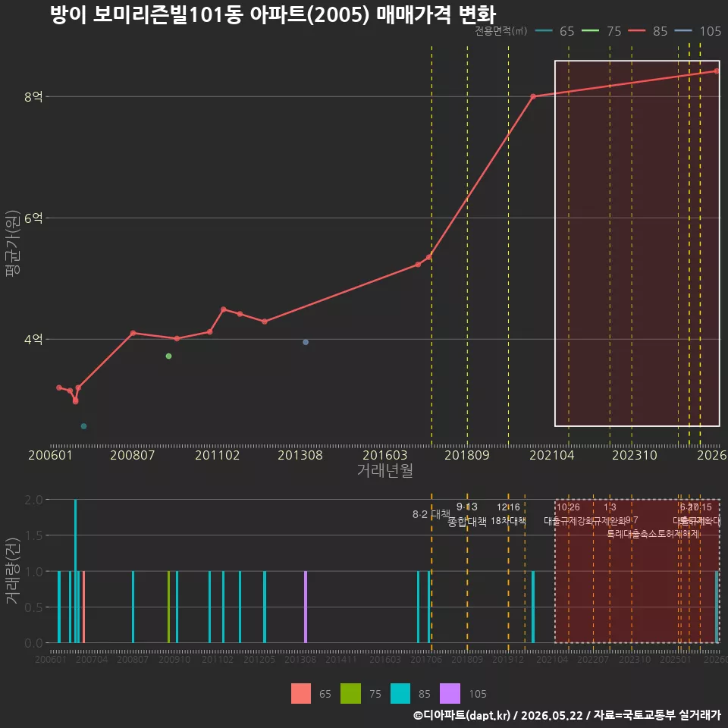728x728 pixels.
Task: Click the purple 105 volume bar
Action: (306, 607)
